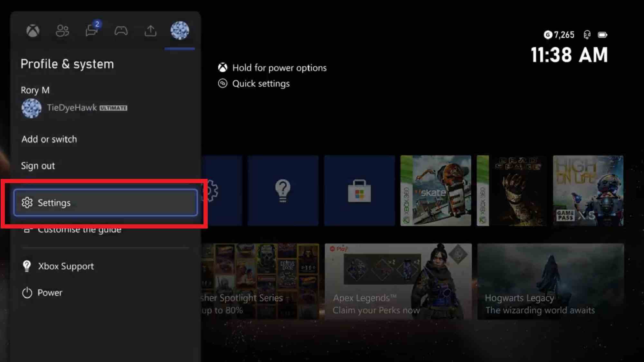Launch the Dead Space game tile
The width and height of the screenshot is (644, 362).
512,190
